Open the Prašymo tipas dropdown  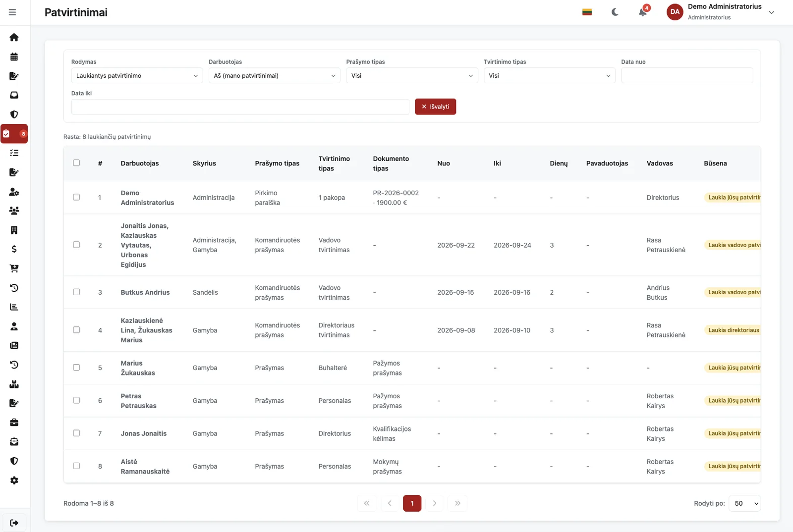point(412,76)
